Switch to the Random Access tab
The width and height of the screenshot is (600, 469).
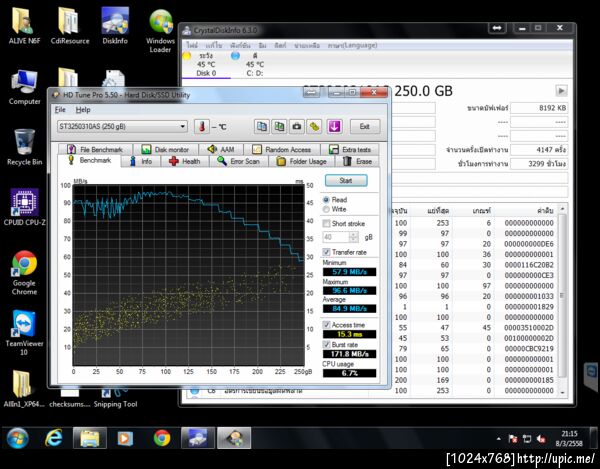pos(282,149)
